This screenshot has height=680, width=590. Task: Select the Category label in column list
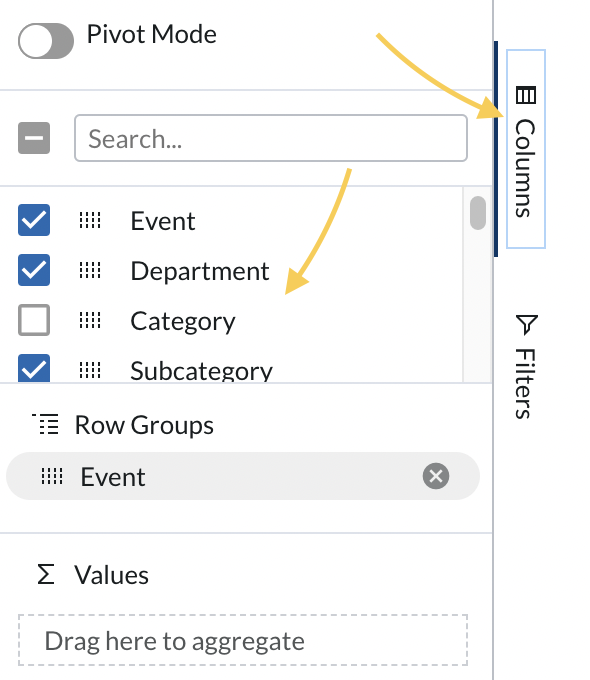point(183,322)
